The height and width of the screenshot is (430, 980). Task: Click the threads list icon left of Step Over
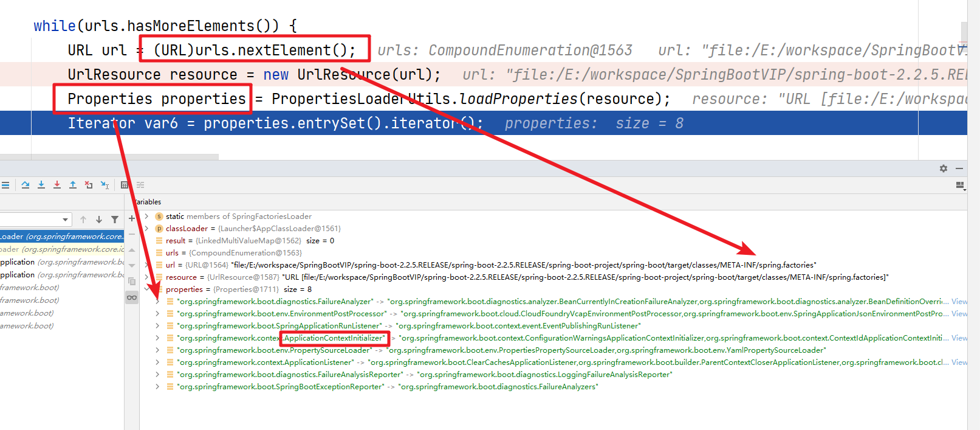tap(5, 185)
